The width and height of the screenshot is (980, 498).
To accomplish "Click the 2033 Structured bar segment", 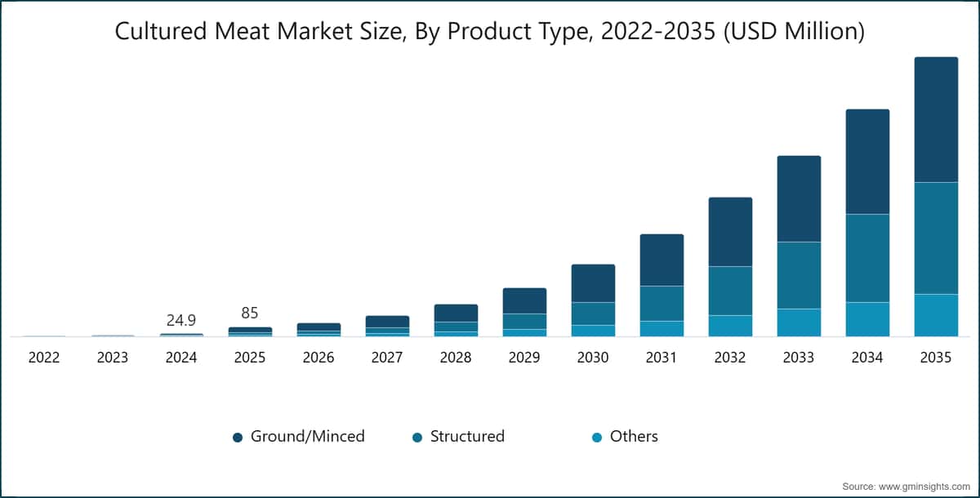I will (x=799, y=276).
